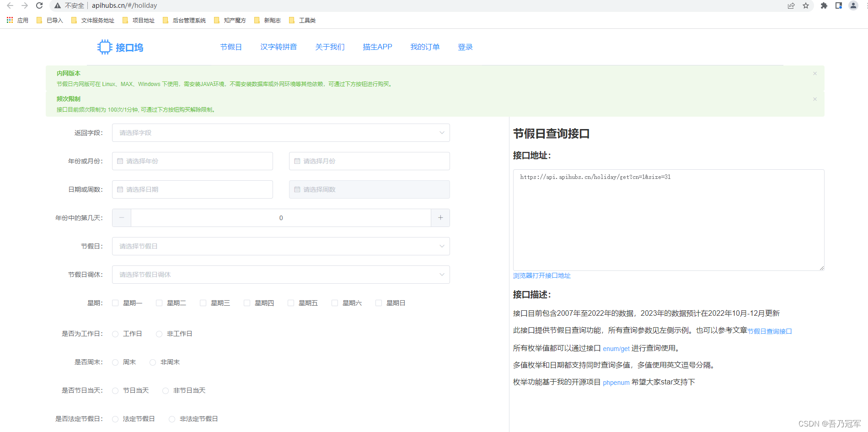Open the extensions puzzle icon
This screenshot has width=868, height=432.
[x=824, y=5]
